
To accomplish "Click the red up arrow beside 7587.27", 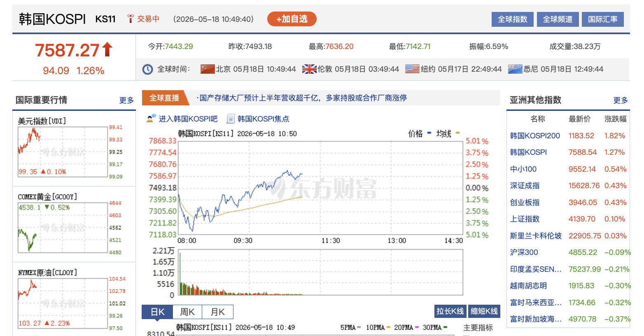I will [107, 49].
